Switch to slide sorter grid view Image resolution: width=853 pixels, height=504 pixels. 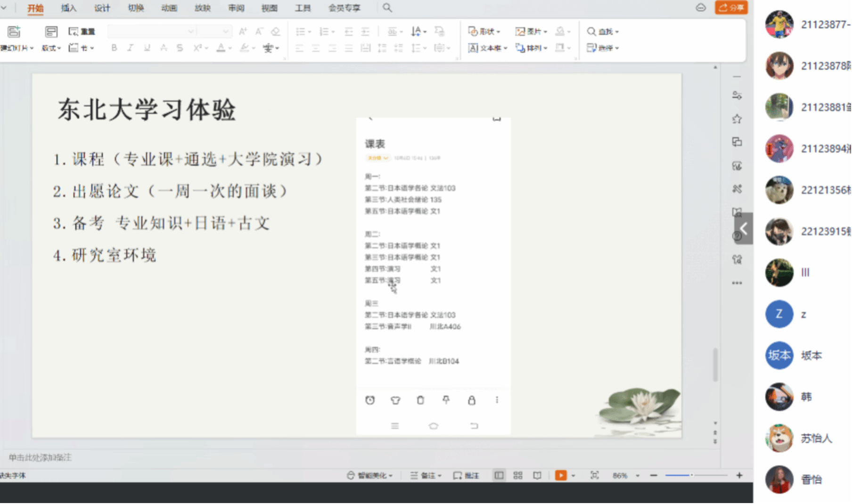(518, 475)
